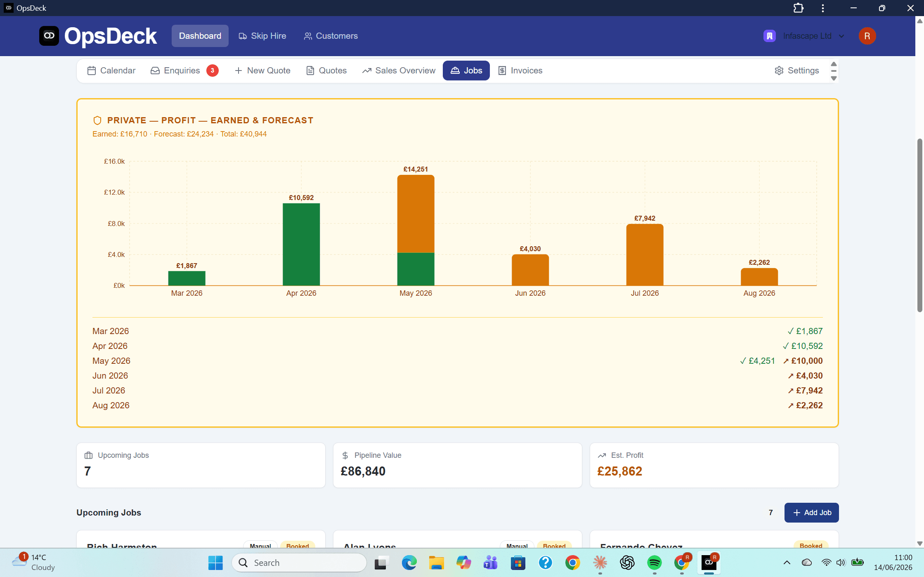Open File Explorer from taskbar
The width and height of the screenshot is (924, 577).
point(436,563)
